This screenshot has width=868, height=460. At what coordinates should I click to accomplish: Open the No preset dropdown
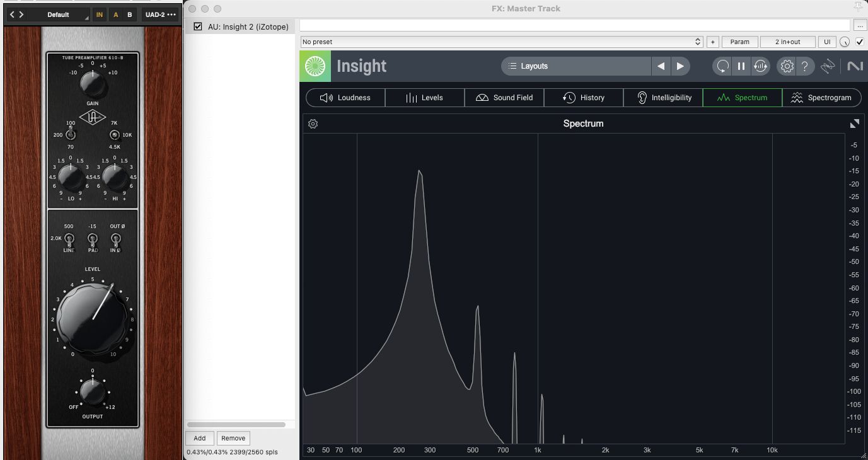(x=501, y=42)
